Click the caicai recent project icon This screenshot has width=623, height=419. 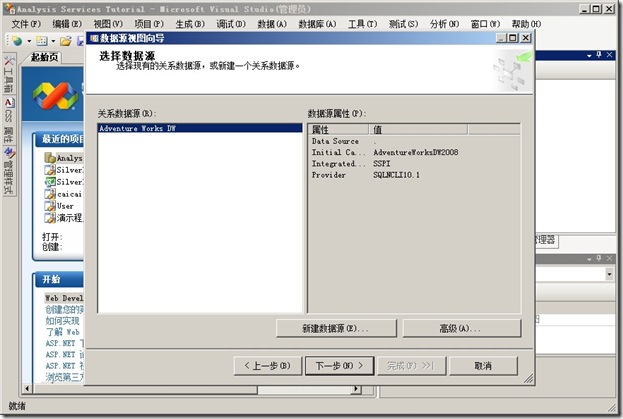tap(50, 194)
